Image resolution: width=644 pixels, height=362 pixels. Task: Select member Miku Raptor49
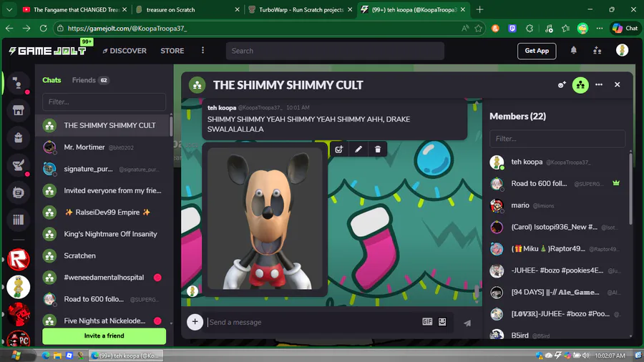(x=557, y=249)
